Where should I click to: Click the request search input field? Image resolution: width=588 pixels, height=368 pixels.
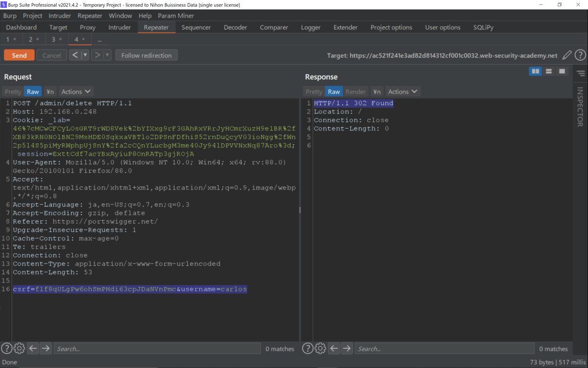(x=157, y=348)
